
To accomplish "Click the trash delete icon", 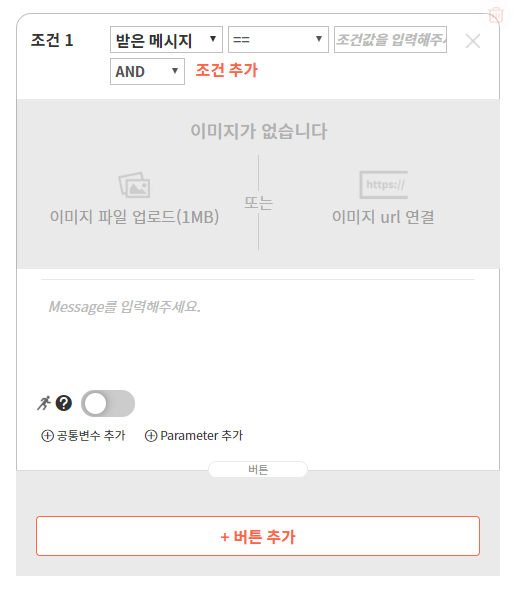I will click(496, 15).
